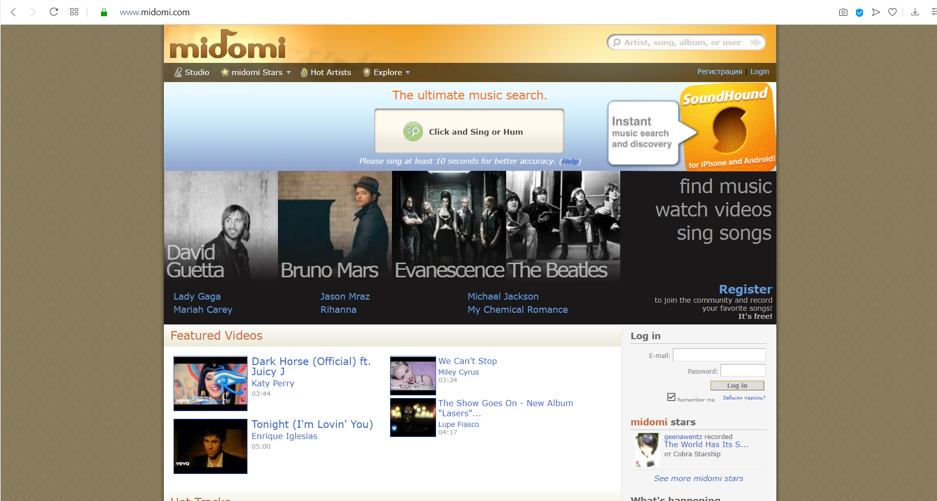Click the Password input field
The image size is (937, 501).
(742, 371)
